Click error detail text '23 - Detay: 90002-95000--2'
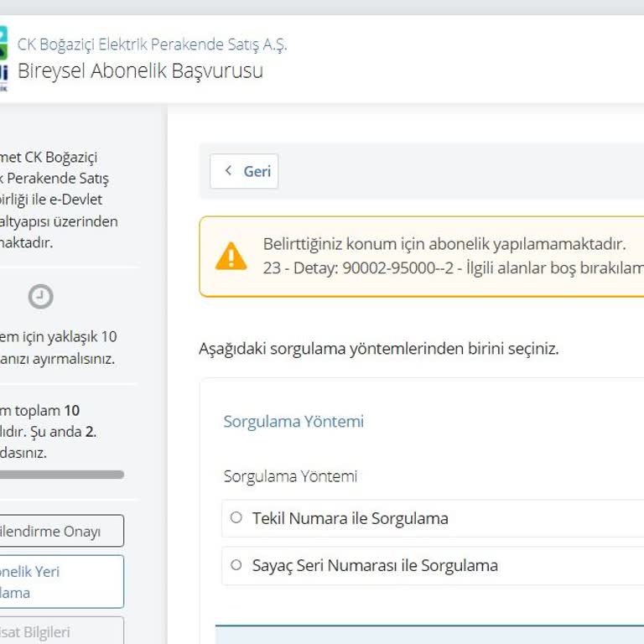 coord(358,267)
